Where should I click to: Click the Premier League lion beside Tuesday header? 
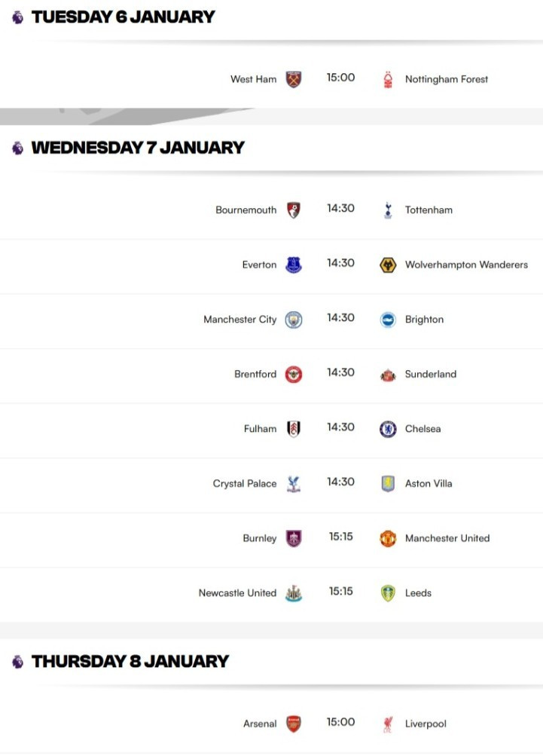point(14,15)
